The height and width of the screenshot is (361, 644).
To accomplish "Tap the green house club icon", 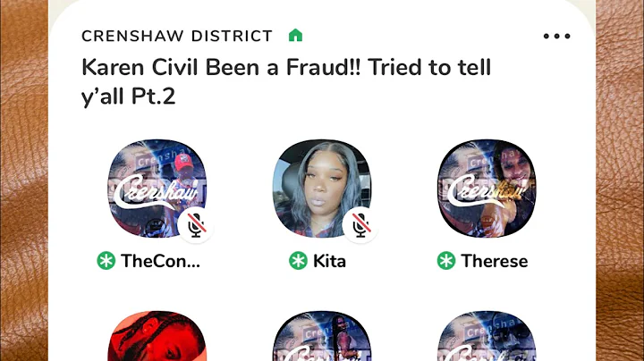I will click(295, 35).
